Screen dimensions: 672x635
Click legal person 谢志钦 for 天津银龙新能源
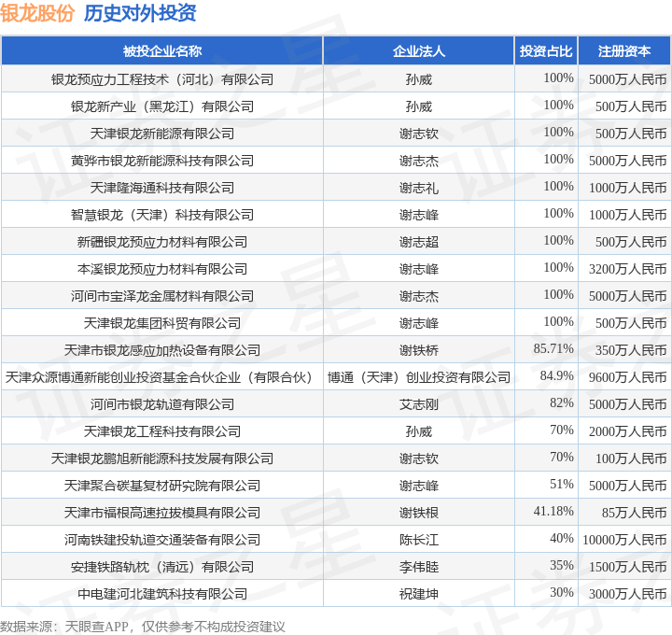[x=419, y=134]
